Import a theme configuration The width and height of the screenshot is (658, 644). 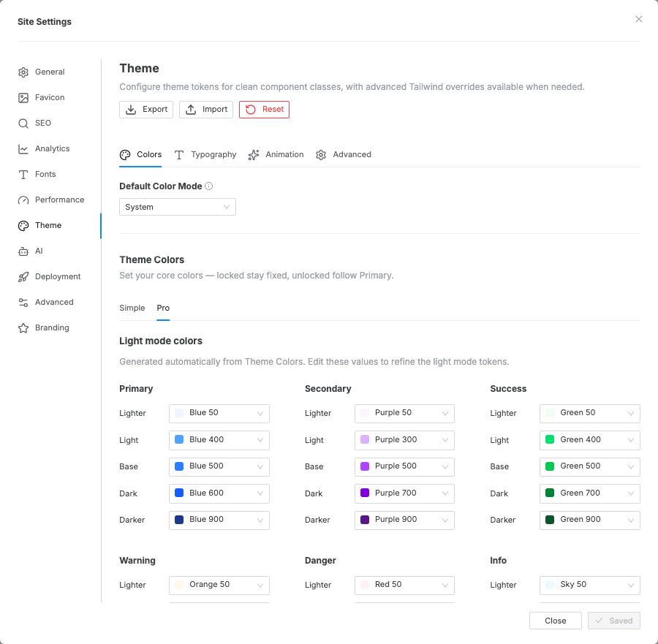[x=206, y=110]
